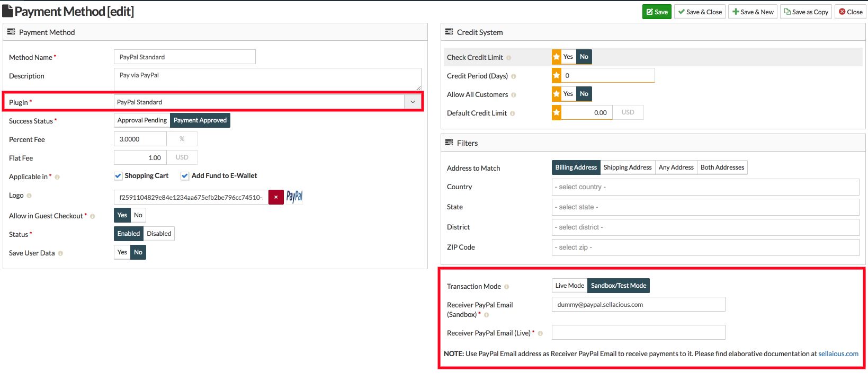The width and height of the screenshot is (868, 380).
Task: Edit Receiver PayPal Email Live field
Action: point(638,332)
